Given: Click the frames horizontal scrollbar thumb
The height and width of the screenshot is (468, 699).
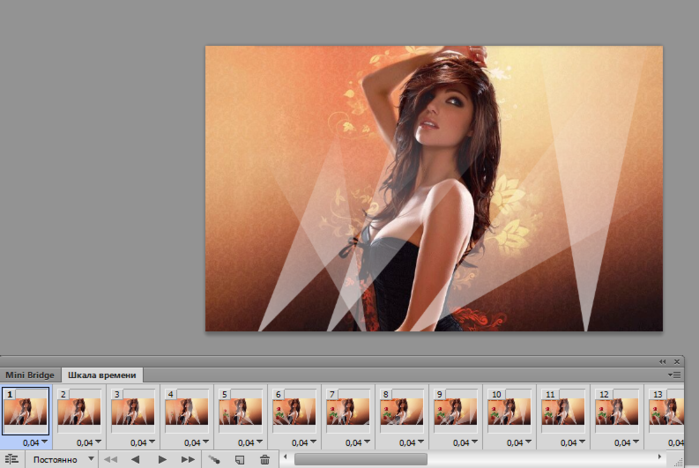Looking at the screenshot, I should point(361,459).
